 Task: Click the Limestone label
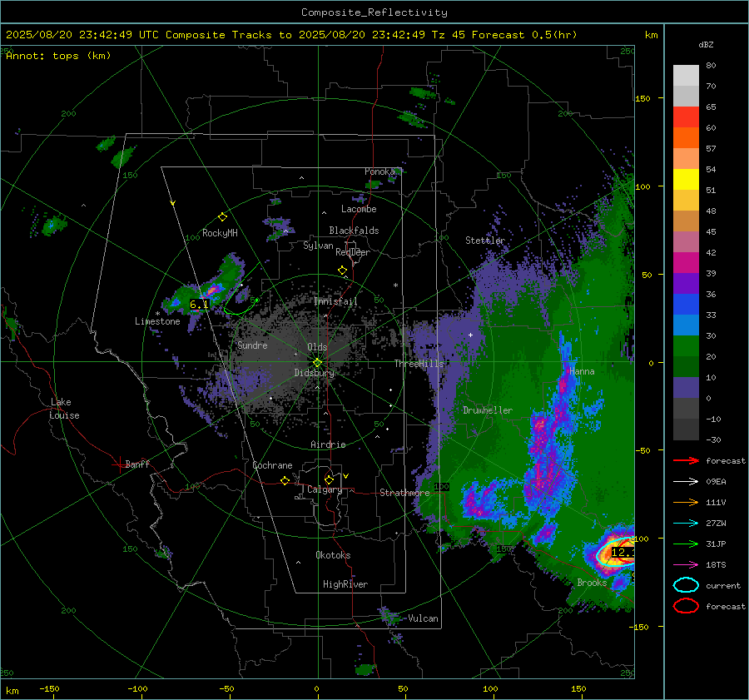point(157,321)
